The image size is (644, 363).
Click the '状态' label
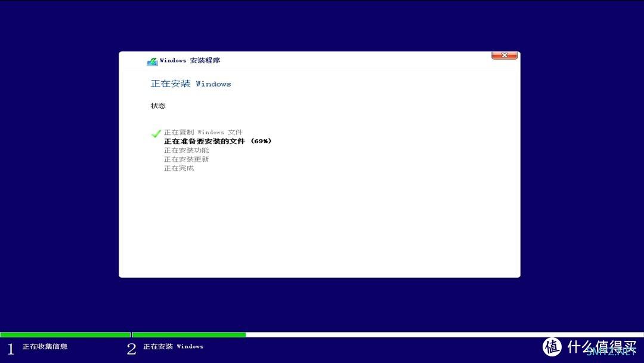[158, 106]
